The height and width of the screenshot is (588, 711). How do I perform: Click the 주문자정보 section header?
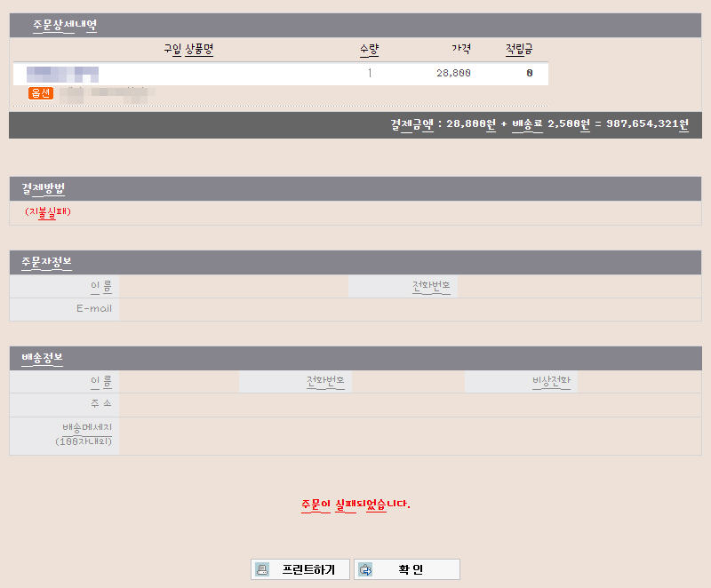coord(46,262)
